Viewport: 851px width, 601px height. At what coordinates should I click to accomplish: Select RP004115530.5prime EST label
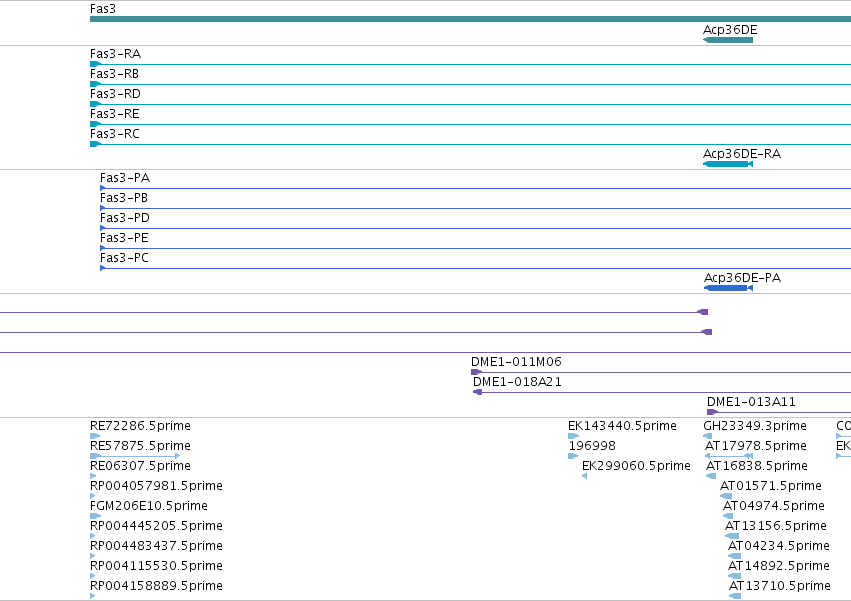(156, 566)
